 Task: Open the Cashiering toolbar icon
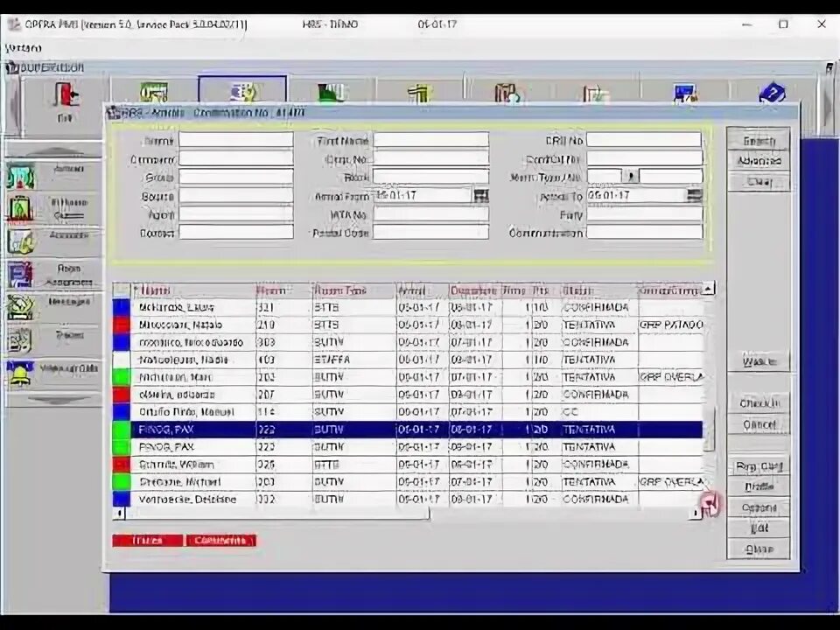[331, 92]
